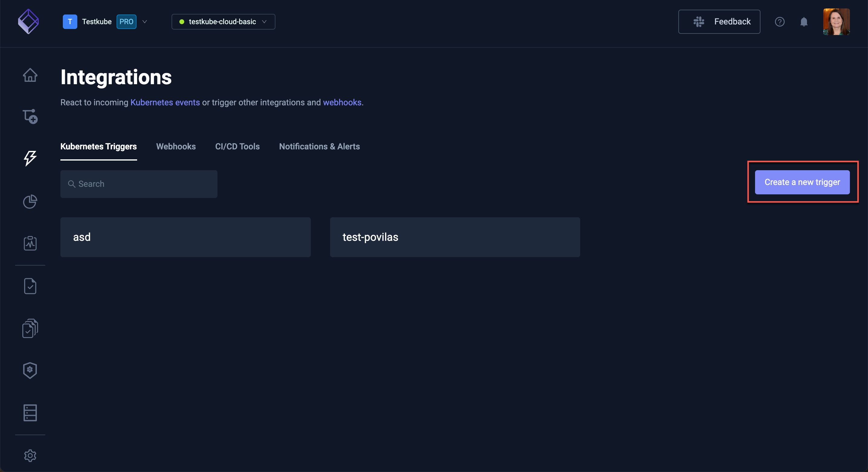Click the Kubernetes events link

pyautogui.click(x=165, y=102)
